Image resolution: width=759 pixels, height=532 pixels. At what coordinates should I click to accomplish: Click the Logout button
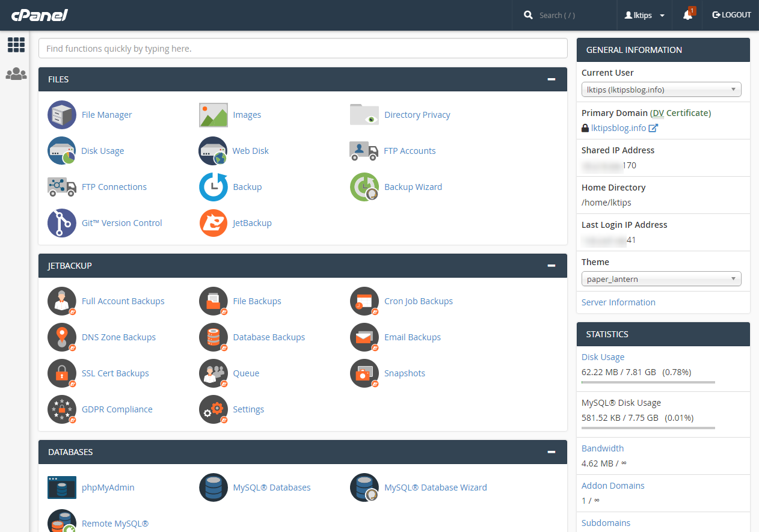(x=731, y=15)
